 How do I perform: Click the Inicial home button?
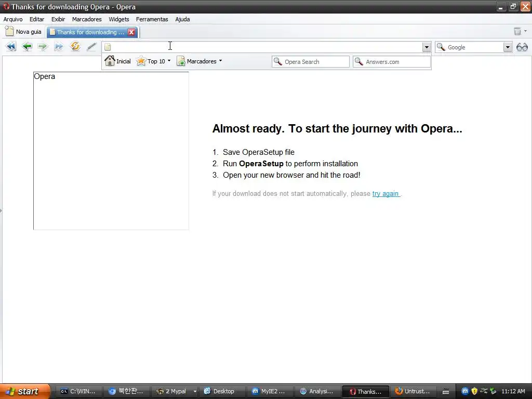tap(118, 61)
